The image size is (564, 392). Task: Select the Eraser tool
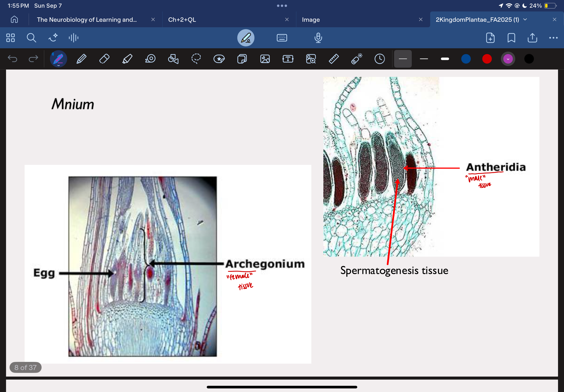[104, 59]
